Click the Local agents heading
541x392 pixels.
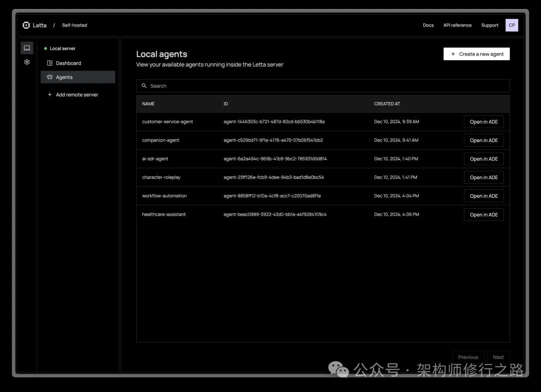161,54
